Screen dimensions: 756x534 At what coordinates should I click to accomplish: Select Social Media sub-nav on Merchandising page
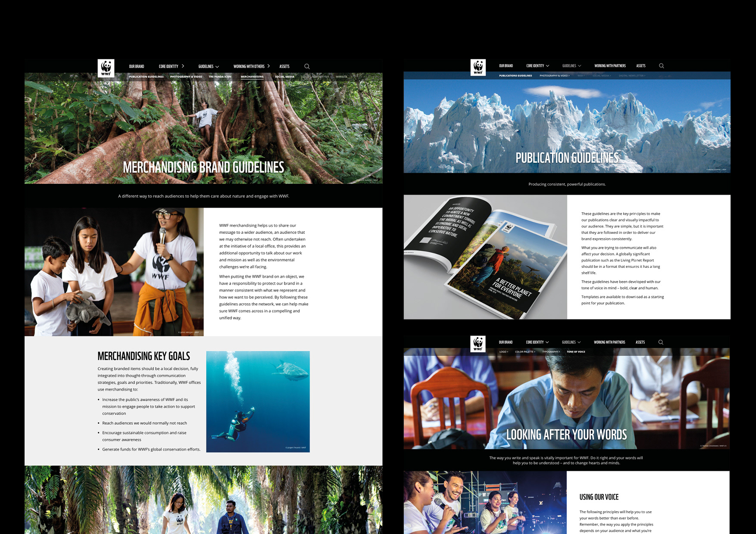tap(284, 77)
